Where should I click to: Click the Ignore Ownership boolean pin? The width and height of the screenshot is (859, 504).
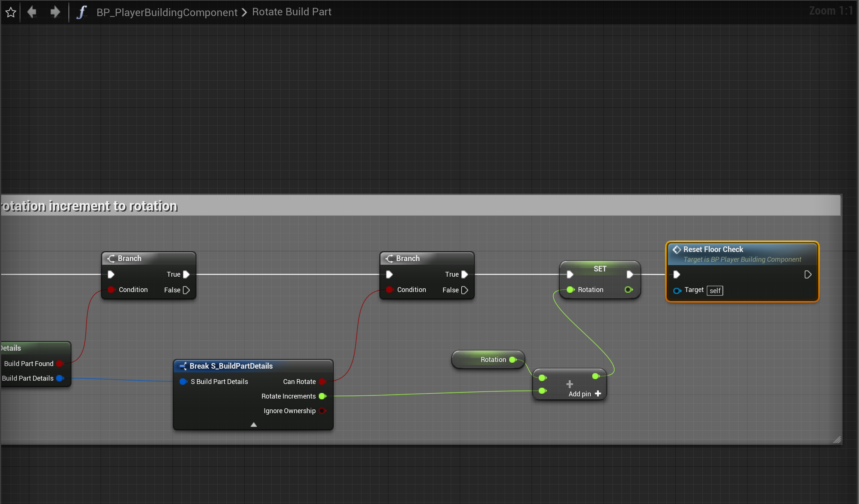click(x=322, y=411)
